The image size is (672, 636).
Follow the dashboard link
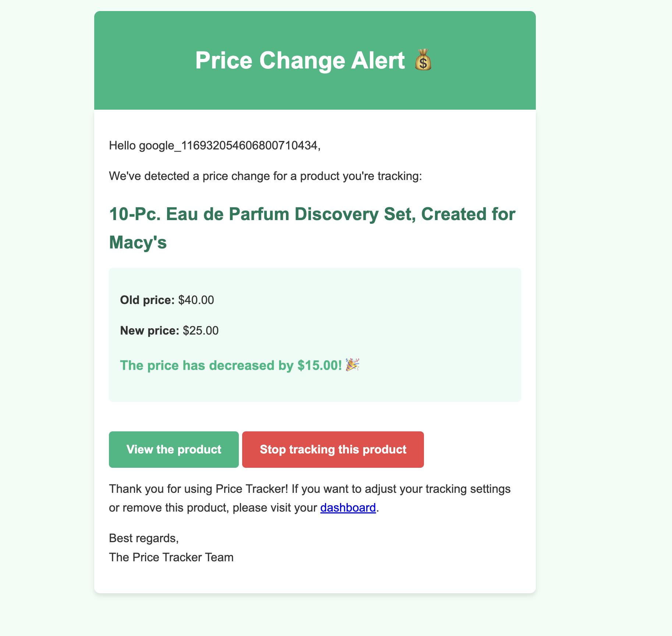348,508
